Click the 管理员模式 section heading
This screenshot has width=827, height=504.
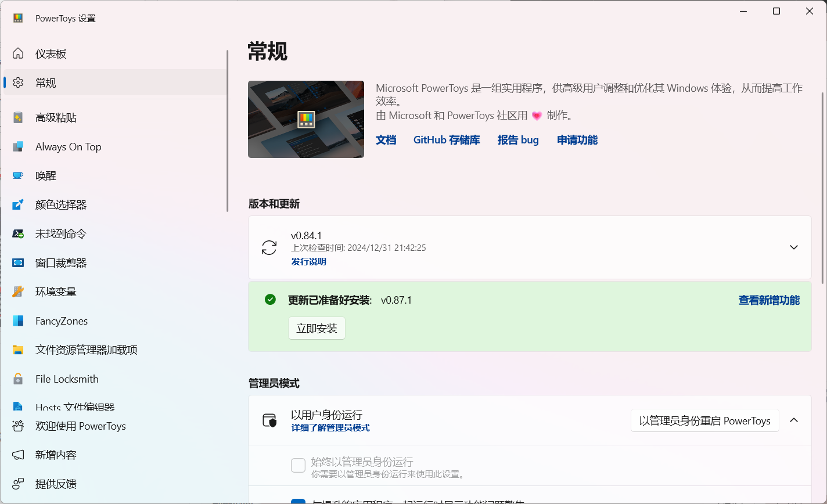[274, 383]
